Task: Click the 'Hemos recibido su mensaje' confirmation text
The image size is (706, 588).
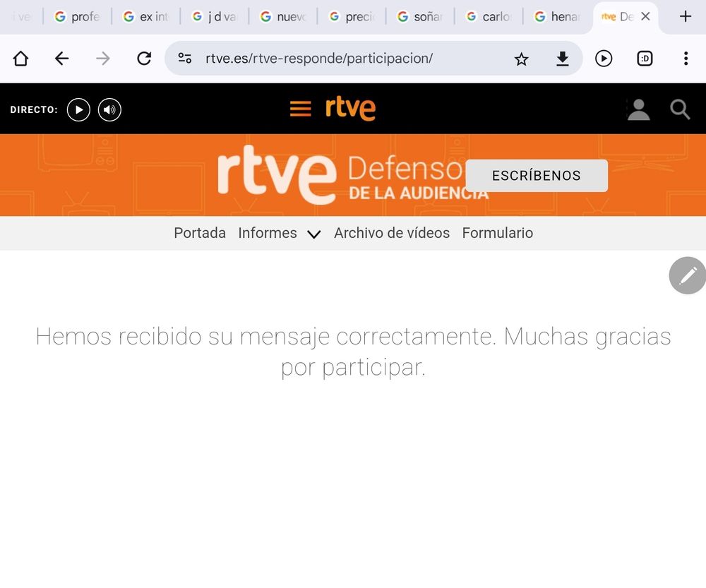Action: [x=353, y=352]
